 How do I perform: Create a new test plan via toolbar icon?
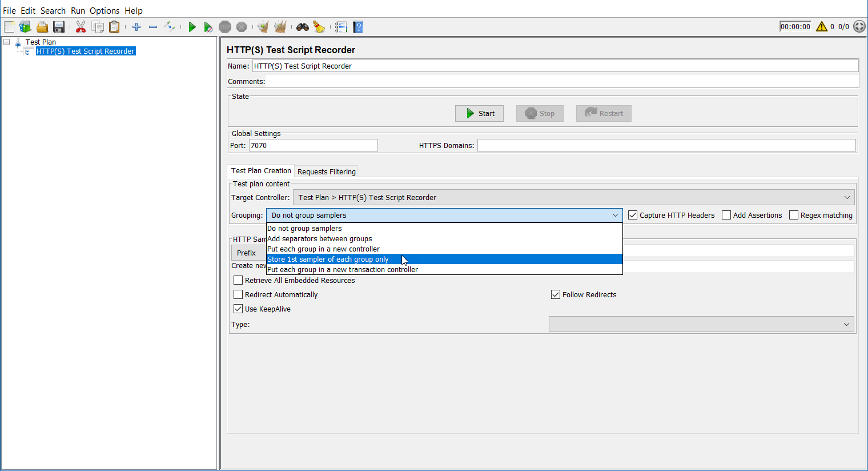coord(9,27)
